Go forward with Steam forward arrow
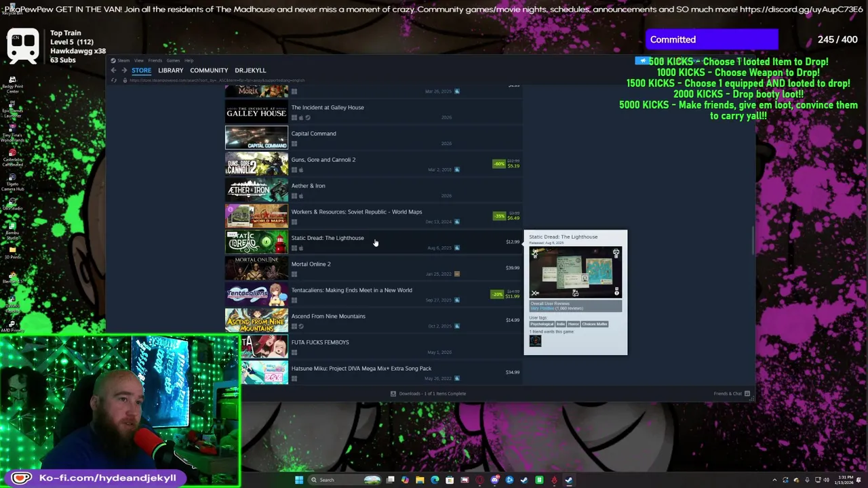868x488 pixels. tap(123, 70)
